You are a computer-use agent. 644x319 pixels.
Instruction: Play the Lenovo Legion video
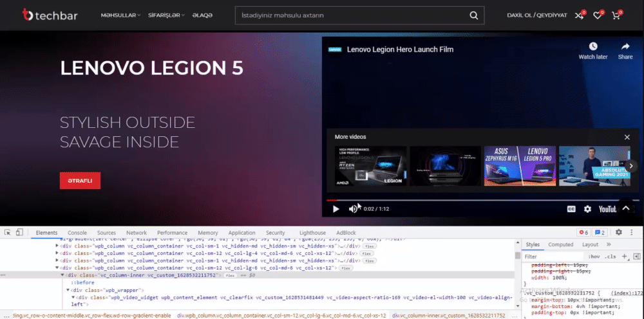336,209
